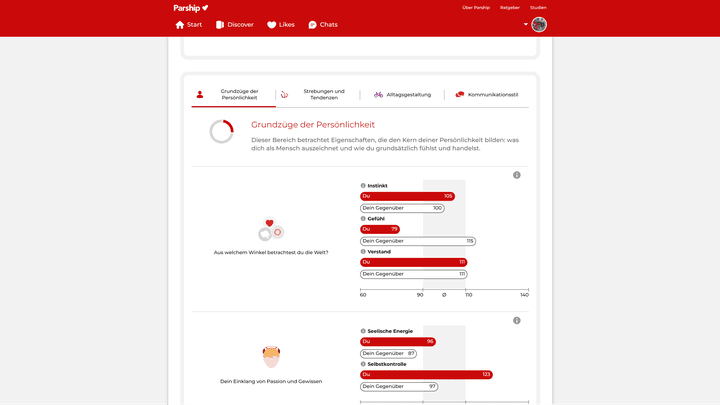Click info icon beside Verstand
720x405 pixels.
pos(363,252)
